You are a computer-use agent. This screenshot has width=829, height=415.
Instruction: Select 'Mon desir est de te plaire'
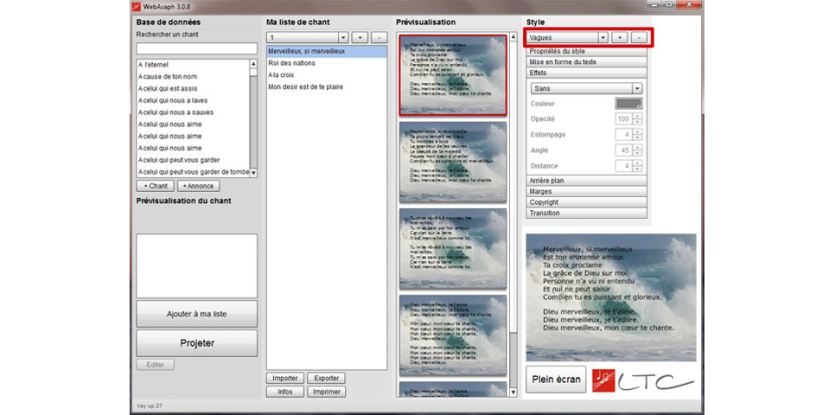326,87
